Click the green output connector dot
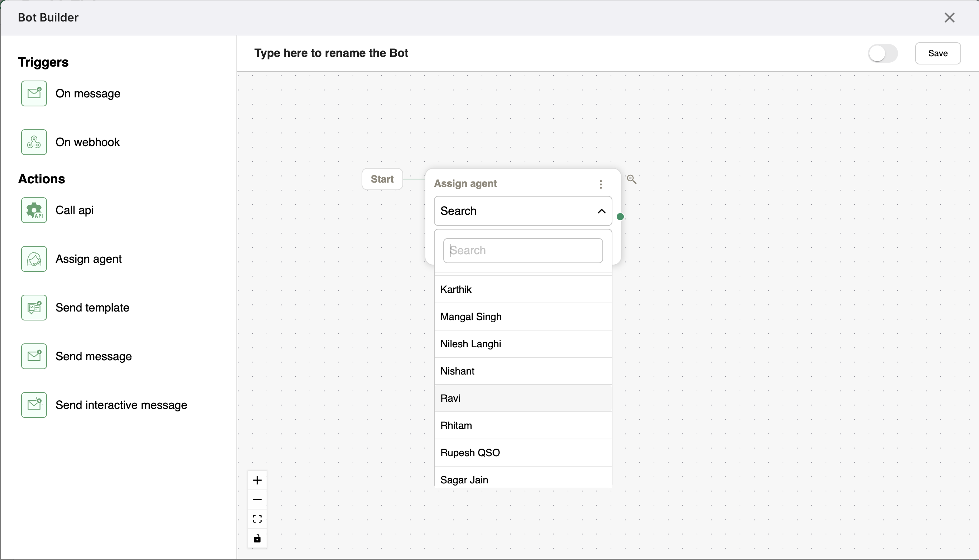This screenshot has width=979, height=560. coord(620,217)
